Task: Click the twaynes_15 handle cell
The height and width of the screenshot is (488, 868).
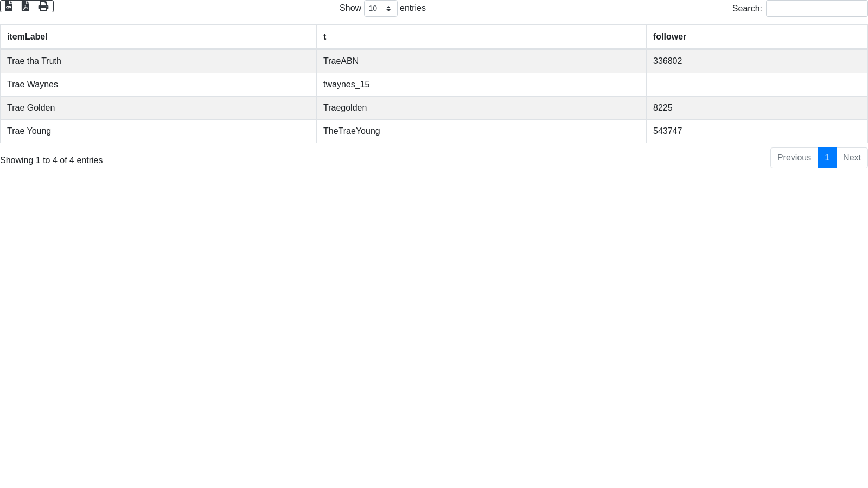Action: (x=346, y=85)
